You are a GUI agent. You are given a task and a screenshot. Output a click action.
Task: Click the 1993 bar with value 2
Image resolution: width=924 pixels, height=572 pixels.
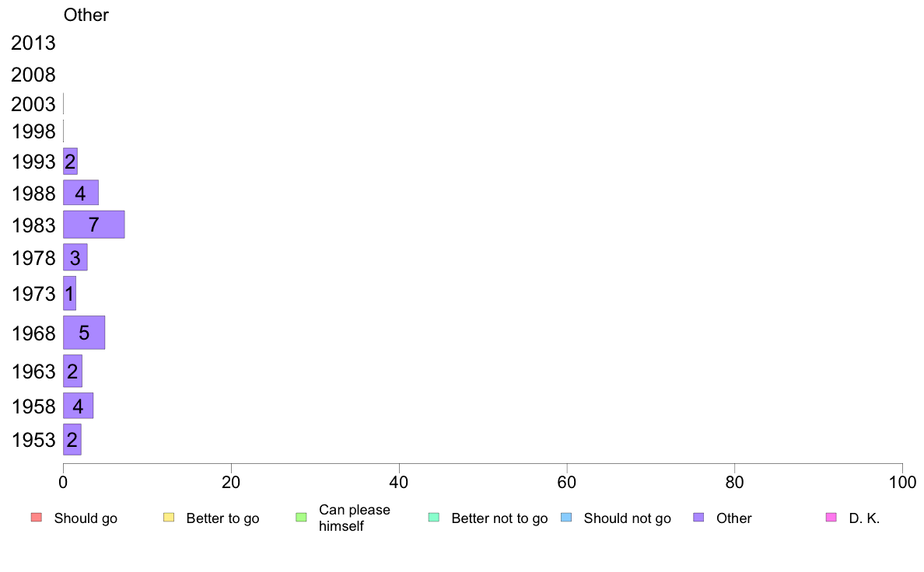(70, 162)
